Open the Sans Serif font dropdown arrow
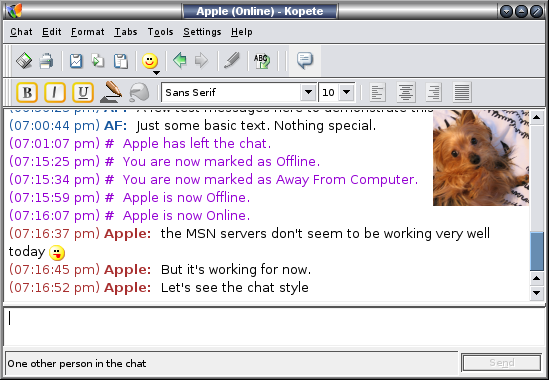 click(x=308, y=92)
